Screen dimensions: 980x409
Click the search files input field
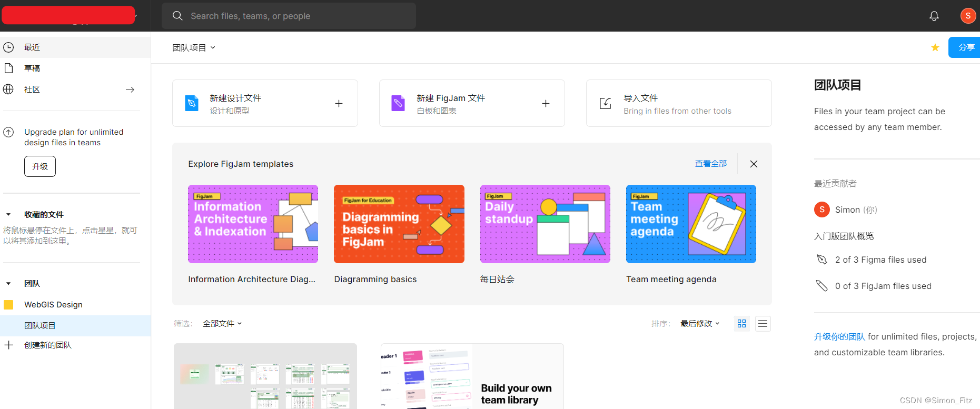pyautogui.click(x=289, y=16)
